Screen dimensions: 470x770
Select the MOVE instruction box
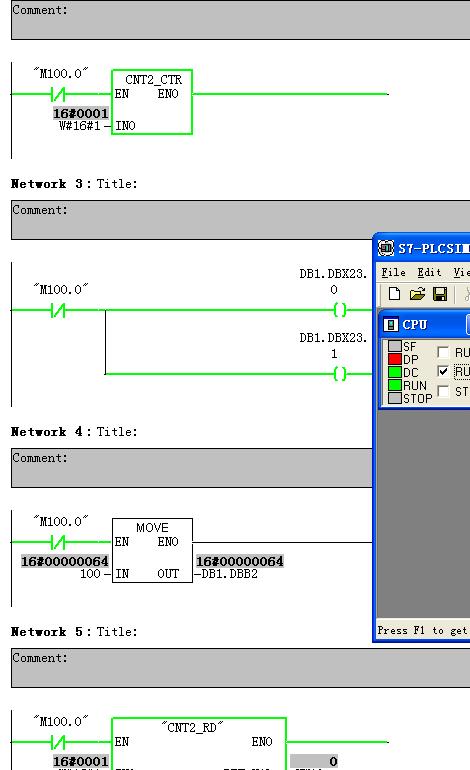coord(152,550)
